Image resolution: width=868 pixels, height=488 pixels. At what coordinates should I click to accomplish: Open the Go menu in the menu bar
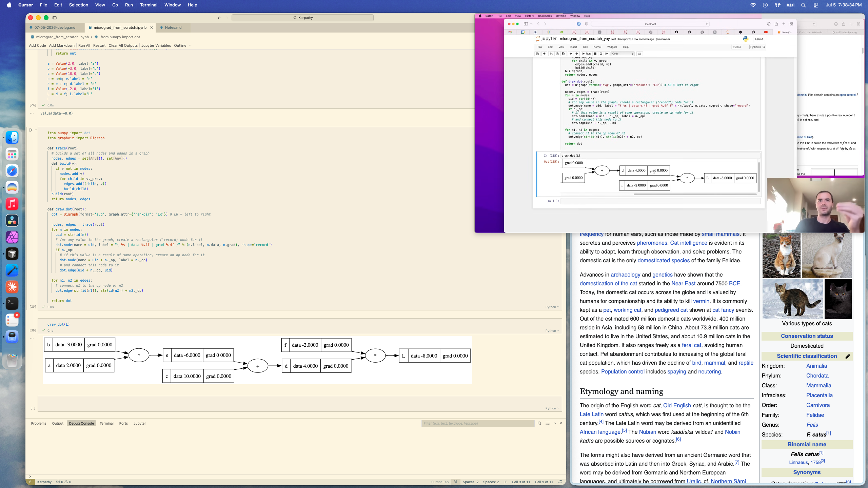115,5
